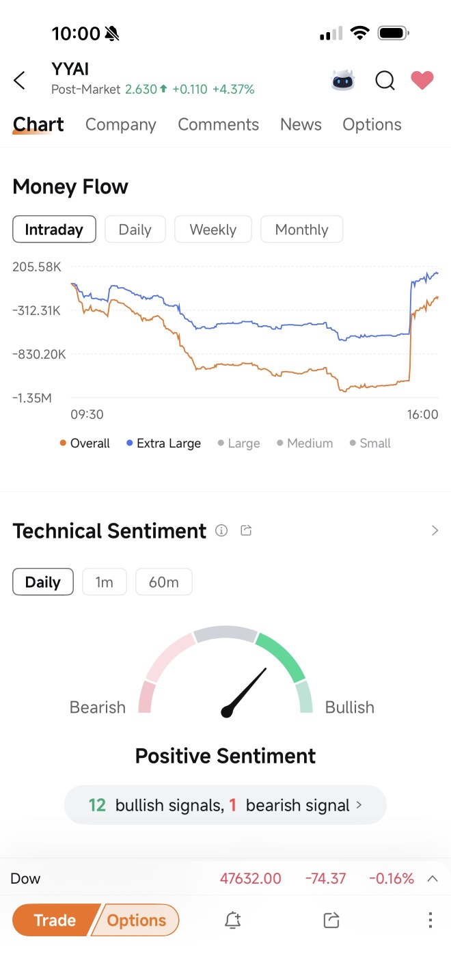Toggle the heart favorite icon

tap(422, 81)
